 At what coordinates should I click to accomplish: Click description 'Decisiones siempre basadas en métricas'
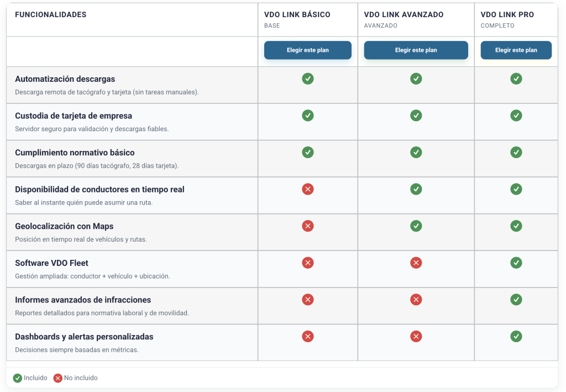[77, 350]
